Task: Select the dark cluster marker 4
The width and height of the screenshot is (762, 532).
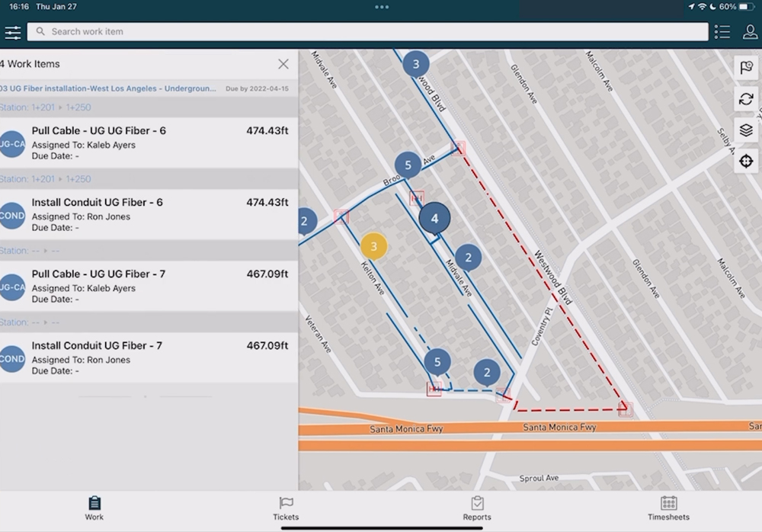Action: (x=434, y=218)
